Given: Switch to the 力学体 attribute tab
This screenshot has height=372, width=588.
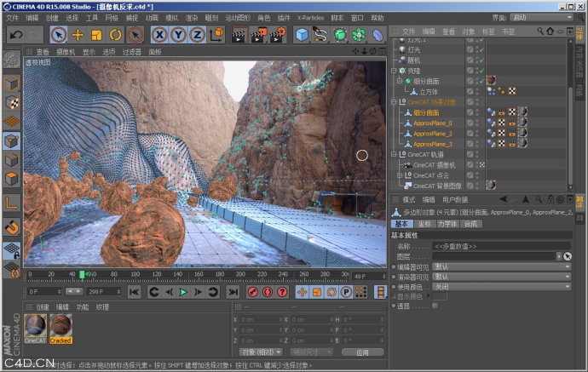Looking at the screenshot, I should tap(447, 224).
